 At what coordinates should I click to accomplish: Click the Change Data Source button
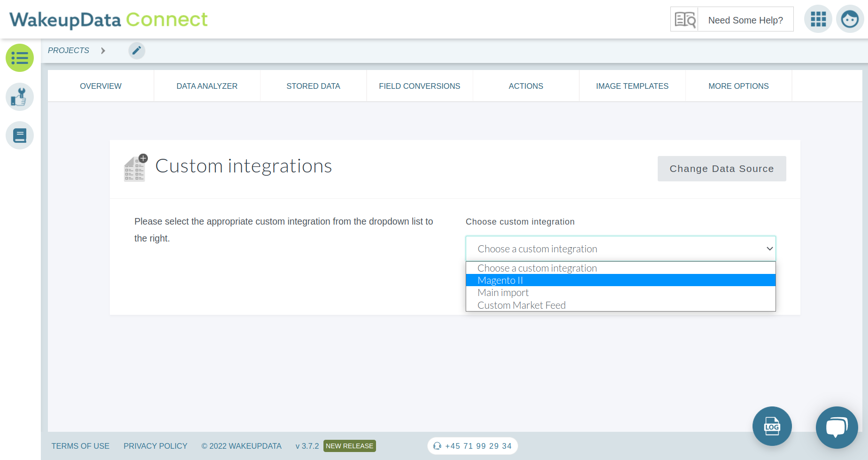(x=722, y=169)
